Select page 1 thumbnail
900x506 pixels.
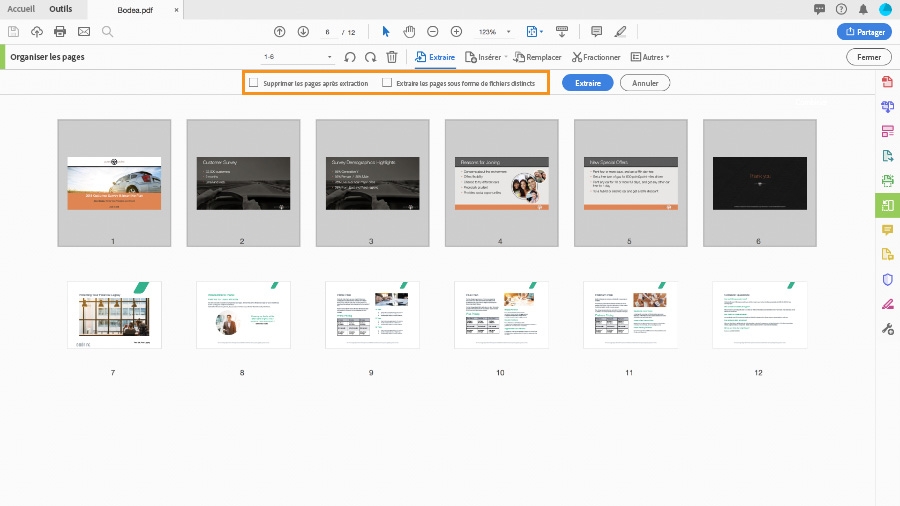coord(114,183)
